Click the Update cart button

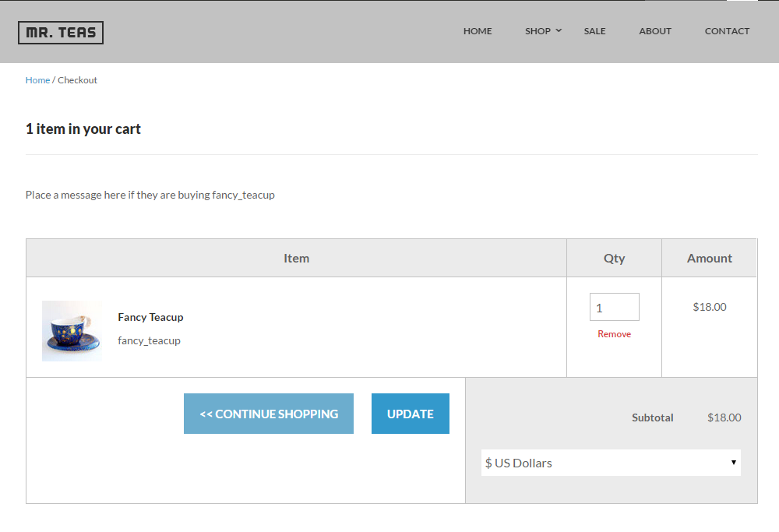(411, 414)
